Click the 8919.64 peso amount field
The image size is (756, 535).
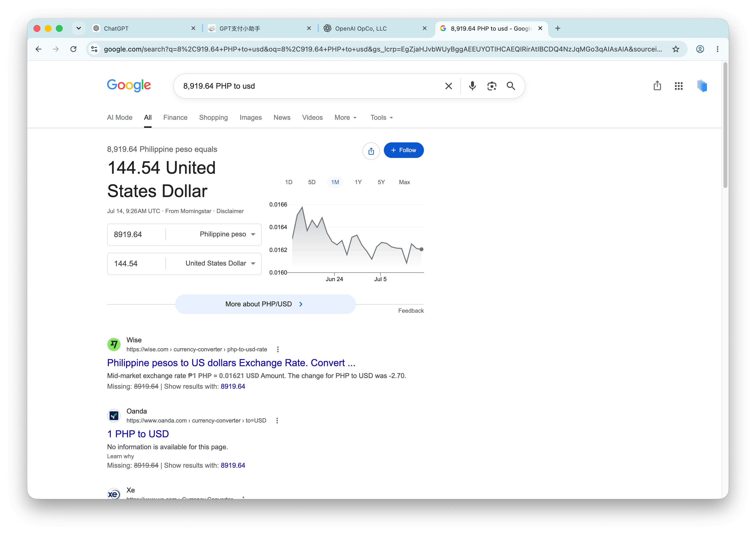[x=136, y=234]
